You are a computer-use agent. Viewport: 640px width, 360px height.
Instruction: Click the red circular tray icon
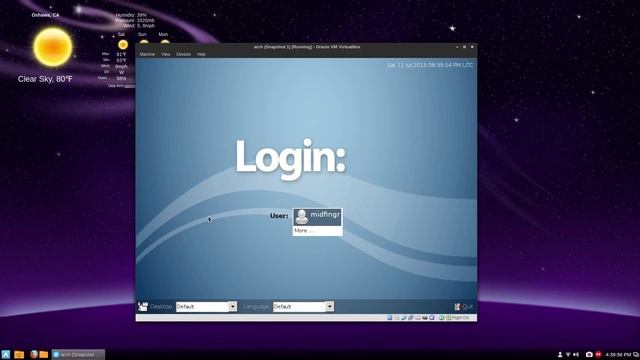(x=598, y=354)
